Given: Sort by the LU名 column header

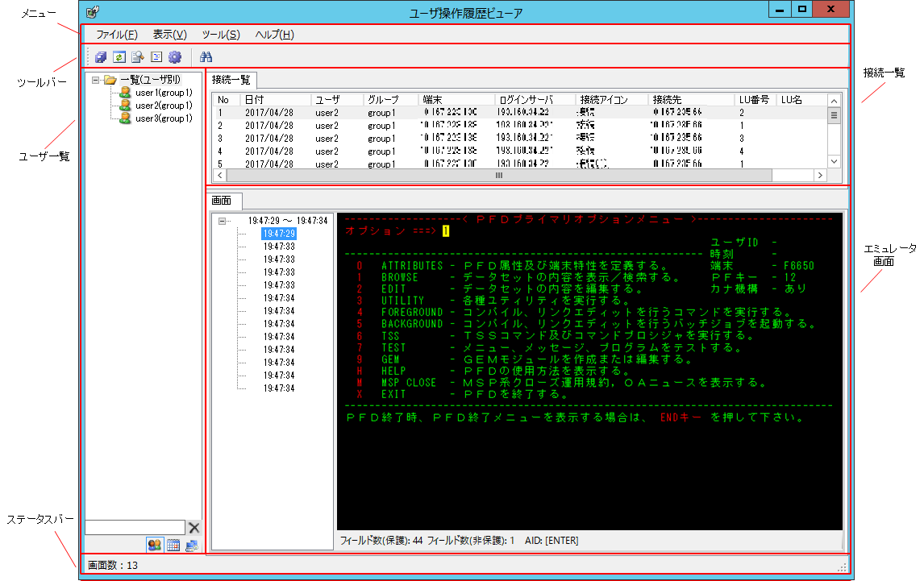Looking at the screenshot, I should click(x=801, y=100).
